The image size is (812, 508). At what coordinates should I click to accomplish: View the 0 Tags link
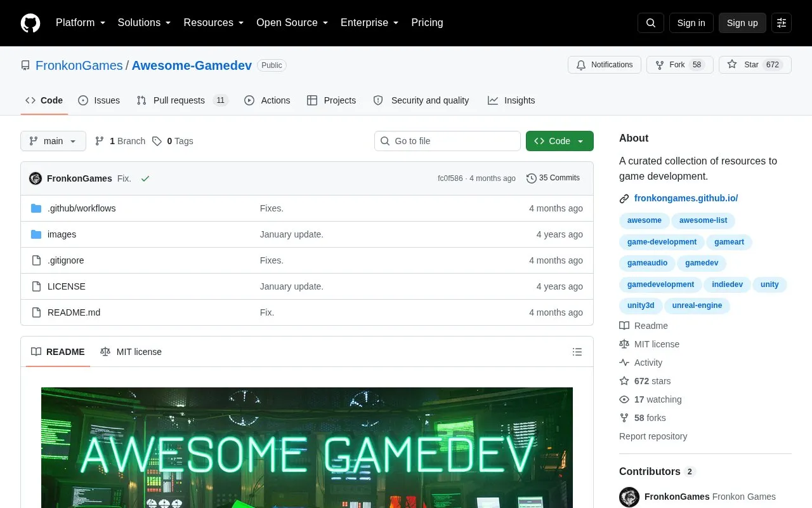173,141
